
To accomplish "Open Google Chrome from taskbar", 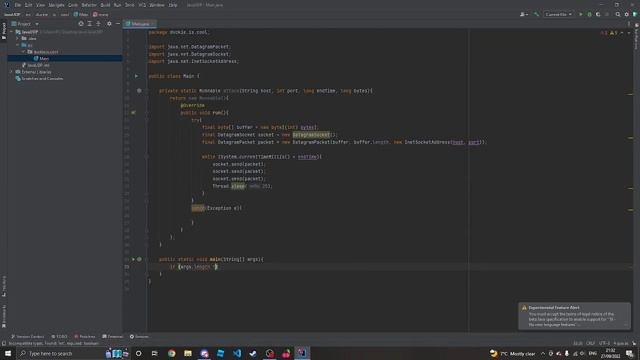I will click(x=171, y=353).
